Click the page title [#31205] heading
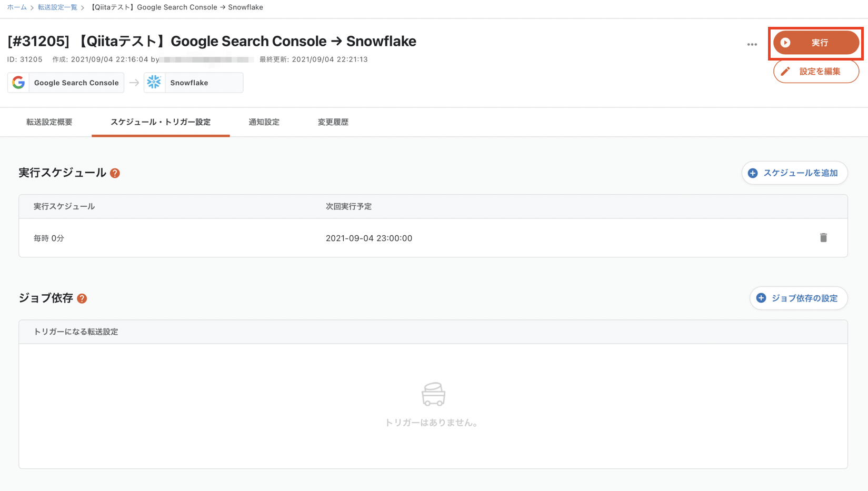 (x=212, y=41)
